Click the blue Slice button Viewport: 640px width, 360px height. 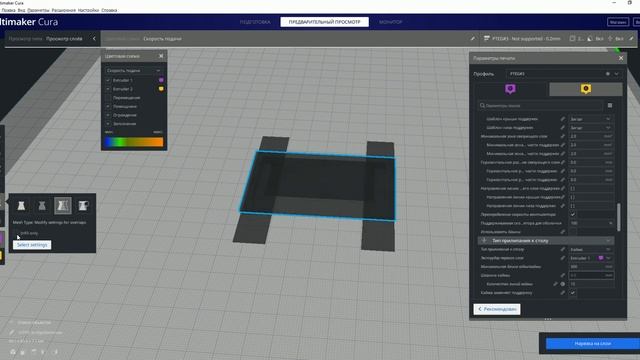point(593,344)
